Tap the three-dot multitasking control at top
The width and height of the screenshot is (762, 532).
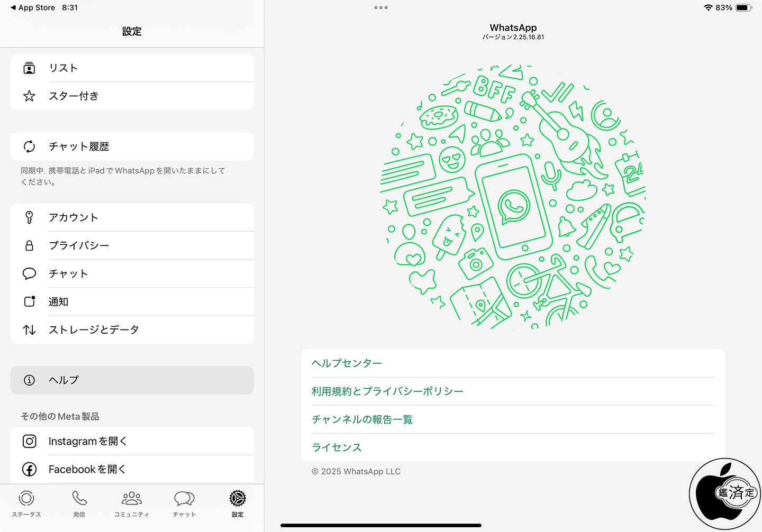point(381,7)
